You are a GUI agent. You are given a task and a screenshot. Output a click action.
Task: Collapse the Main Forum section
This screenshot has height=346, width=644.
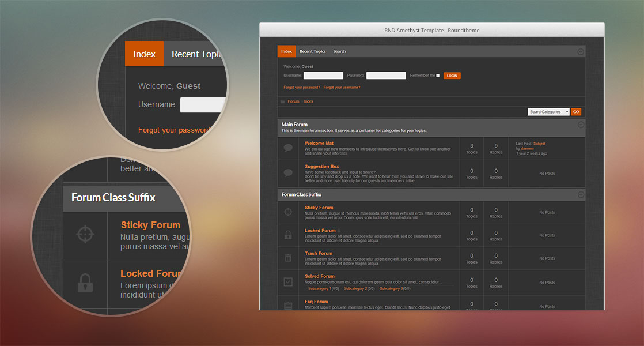click(x=580, y=125)
